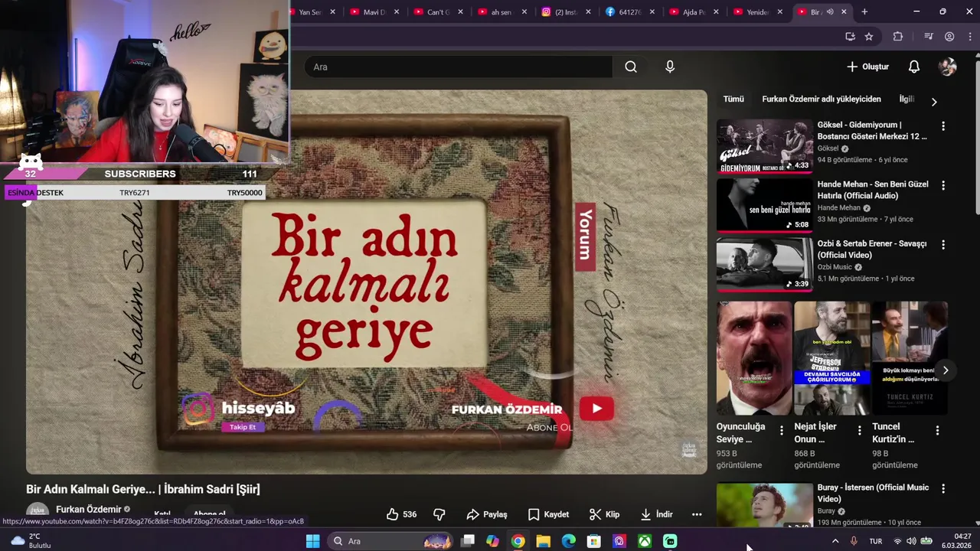The width and height of the screenshot is (980, 551).
Task: Show hidden system tray icons chevron
Action: tap(835, 541)
